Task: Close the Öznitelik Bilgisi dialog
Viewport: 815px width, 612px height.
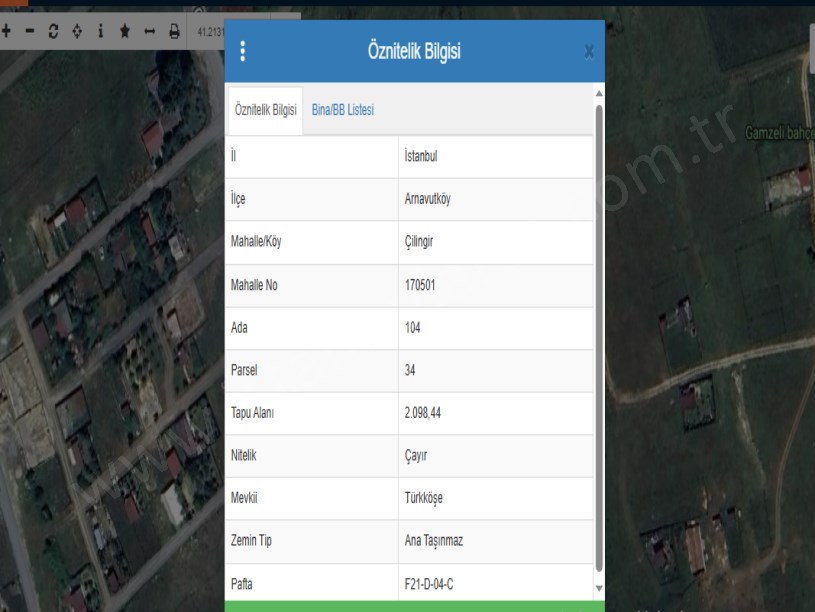Action: (x=589, y=52)
